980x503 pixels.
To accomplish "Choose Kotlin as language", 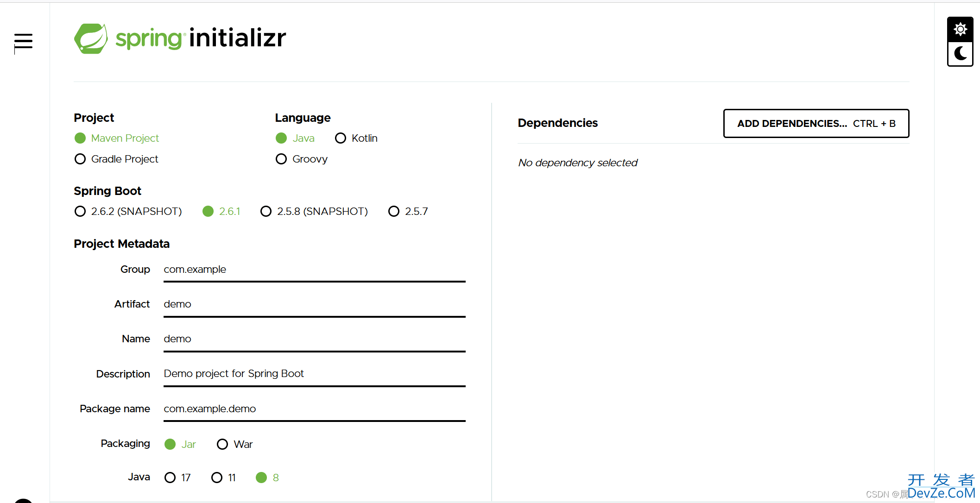I will (x=356, y=138).
